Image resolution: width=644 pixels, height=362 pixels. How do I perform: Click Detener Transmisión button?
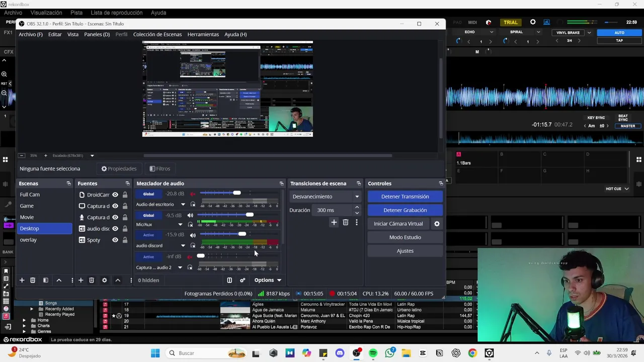coord(405,197)
